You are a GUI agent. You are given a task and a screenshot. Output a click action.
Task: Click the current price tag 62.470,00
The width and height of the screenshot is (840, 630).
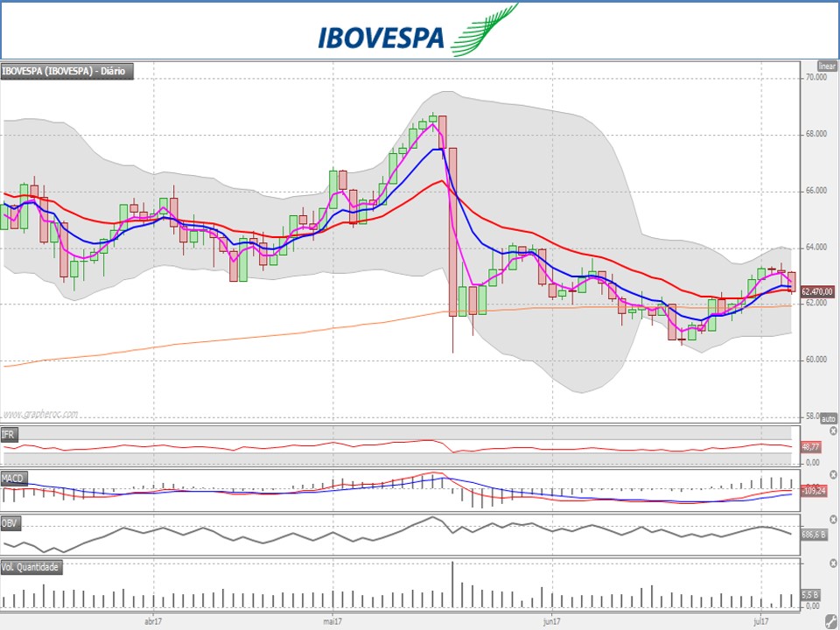tap(817, 292)
